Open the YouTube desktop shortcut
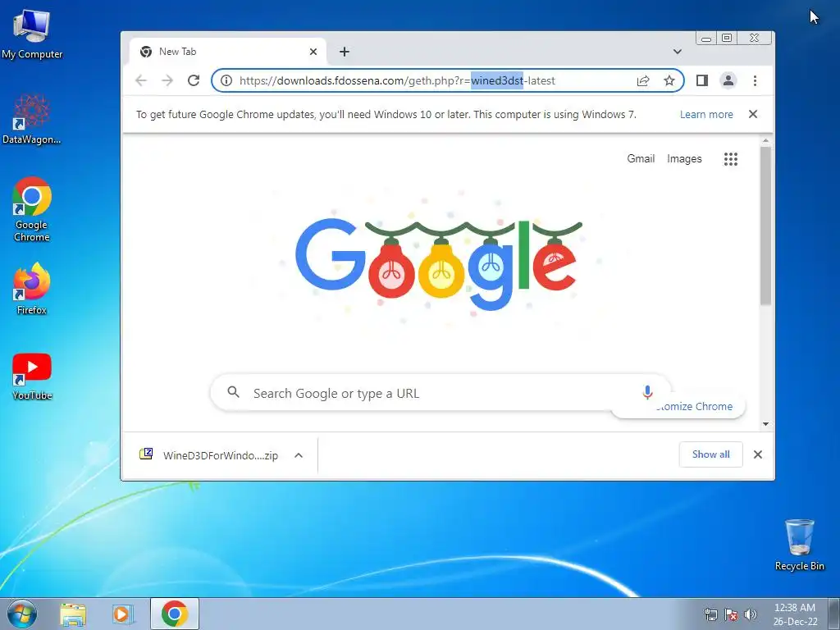Viewport: 840px width, 630px height. [x=32, y=376]
